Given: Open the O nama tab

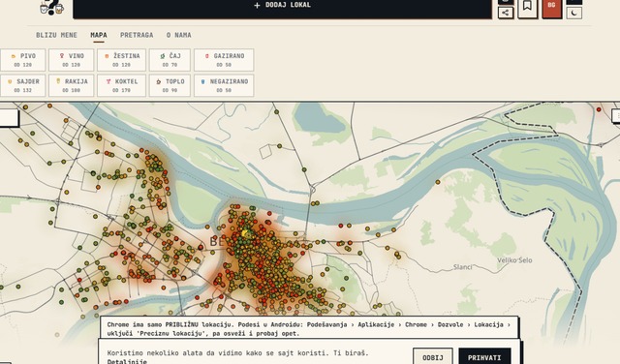Looking at the screenshot, I should tap(178, 35).
